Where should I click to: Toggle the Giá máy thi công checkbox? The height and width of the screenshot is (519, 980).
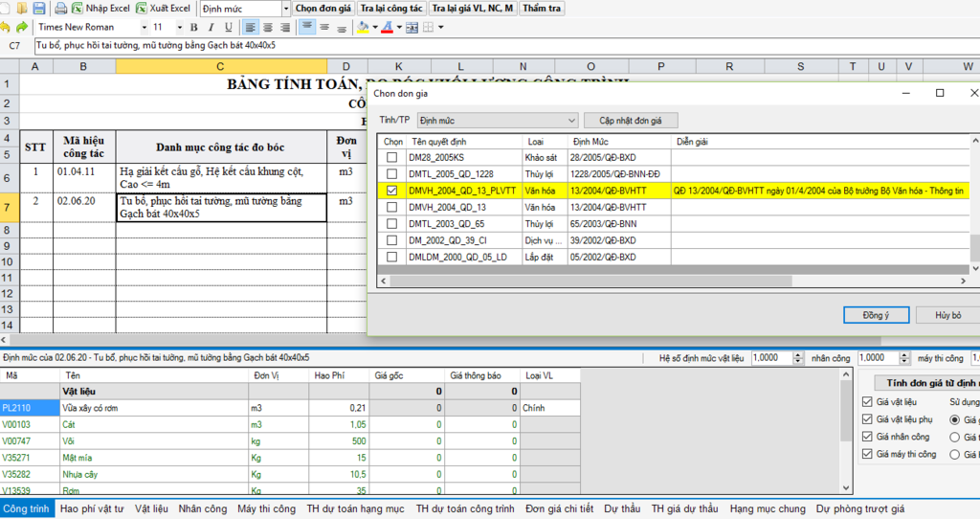pyautogui.click(x=867, y=454)
